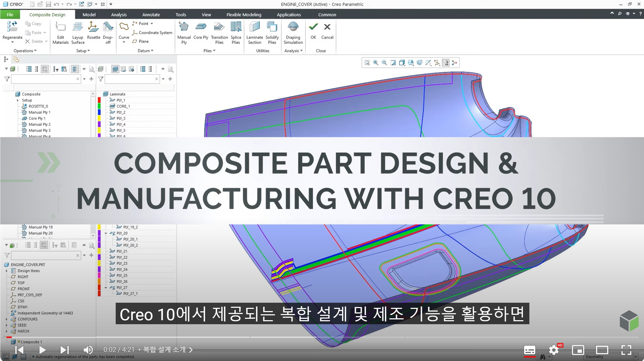Click the green swatch beside CORE_1
The height and width of the screenshot is (361, 644).
[x=99, y=106]
